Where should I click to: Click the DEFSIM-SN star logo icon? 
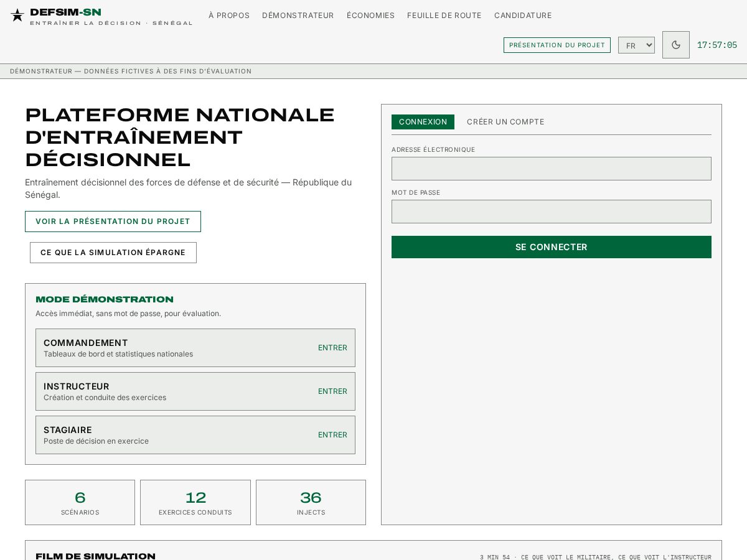[x=17, y=15]
